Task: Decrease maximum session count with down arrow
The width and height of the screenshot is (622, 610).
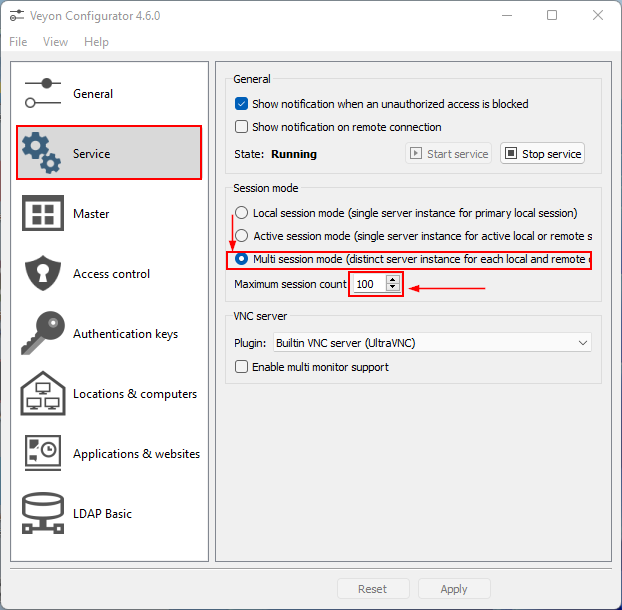Action: pos(392,288)
